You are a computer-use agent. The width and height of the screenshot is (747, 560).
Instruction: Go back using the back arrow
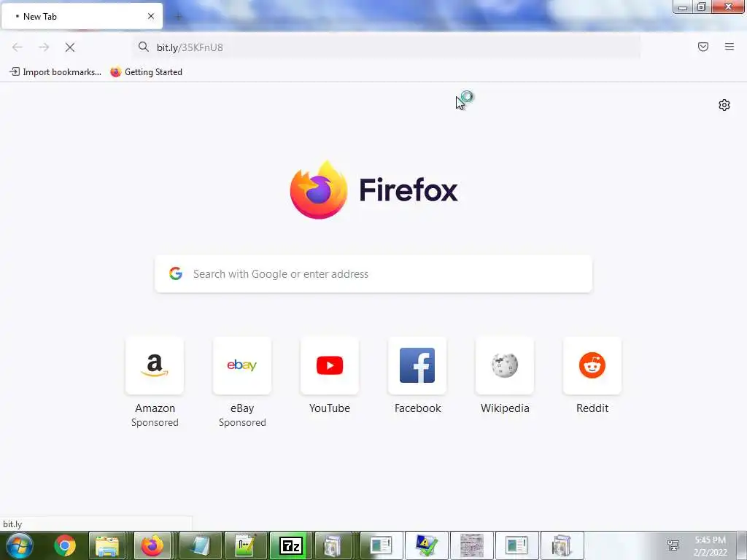pyautogui.click(x=18, y=47)
